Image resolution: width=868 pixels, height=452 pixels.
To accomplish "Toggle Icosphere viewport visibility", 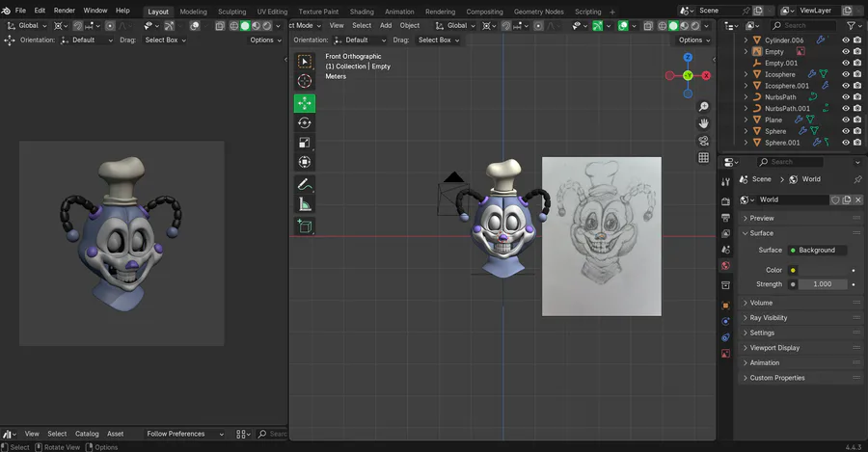I will click(x=846, y=74).
